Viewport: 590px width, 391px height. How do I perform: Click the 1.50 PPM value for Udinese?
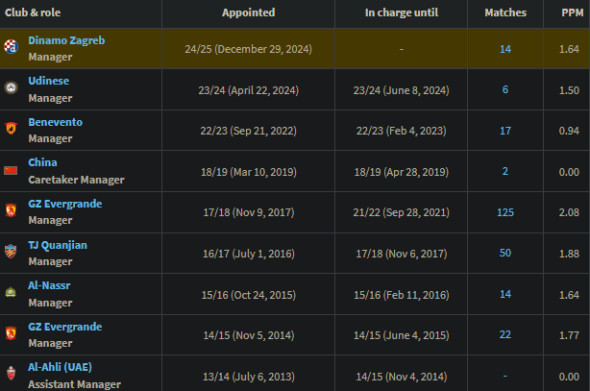tap(569, 90)
